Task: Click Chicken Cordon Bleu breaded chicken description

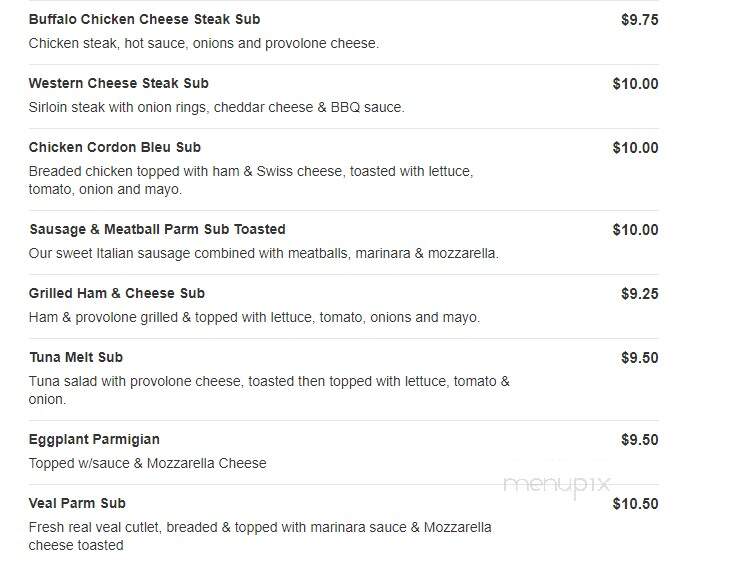Action: (x=251, y=180)
